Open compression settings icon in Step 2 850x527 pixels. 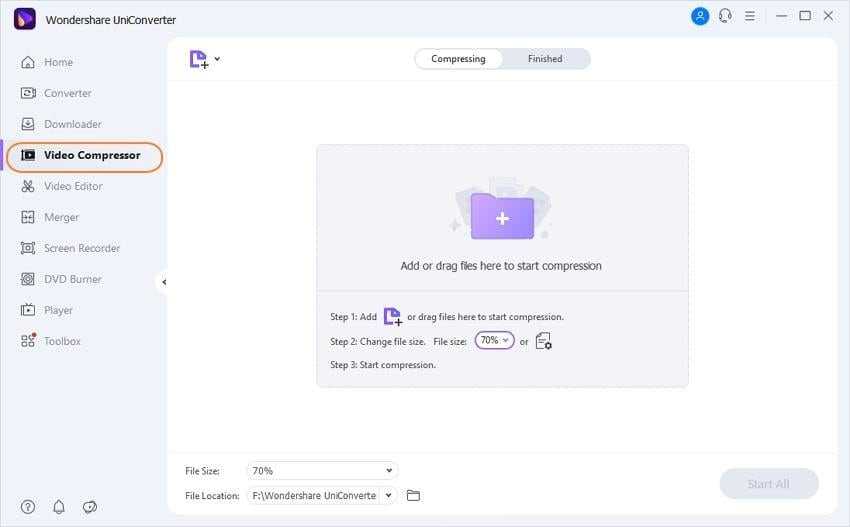tap(543, 341)
